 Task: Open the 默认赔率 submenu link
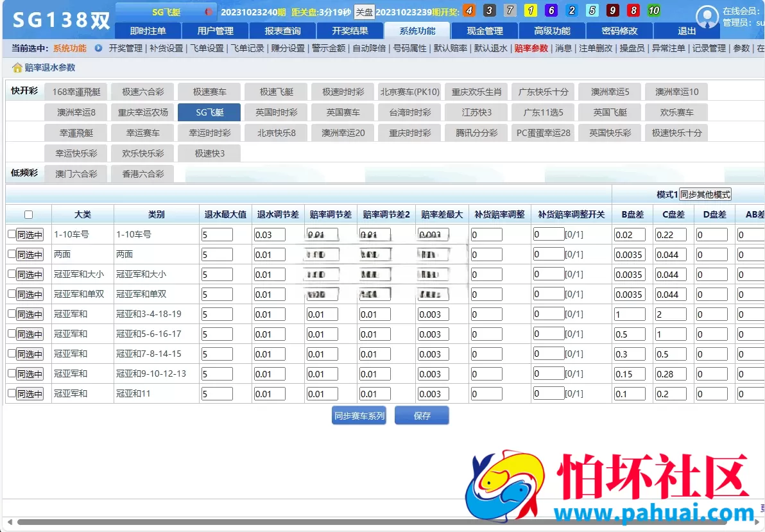pos(450,48)
